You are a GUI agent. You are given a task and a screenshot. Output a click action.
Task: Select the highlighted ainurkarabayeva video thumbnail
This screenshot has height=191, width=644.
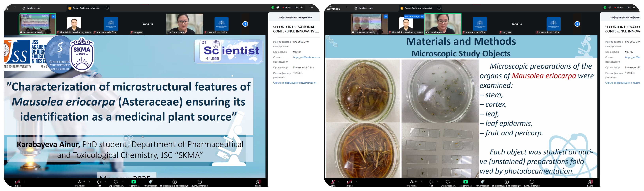pos(443,24)
